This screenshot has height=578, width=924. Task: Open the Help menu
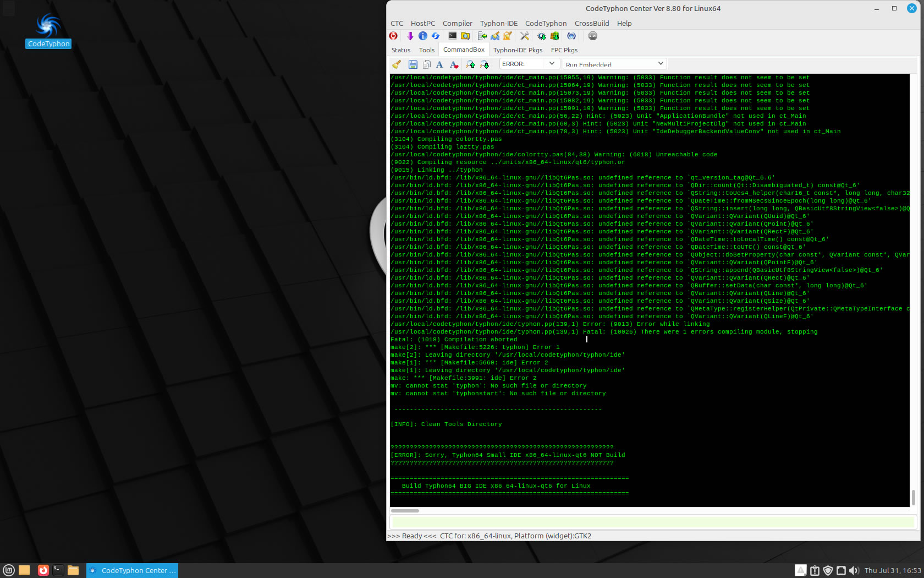click(x=624, y=23)
